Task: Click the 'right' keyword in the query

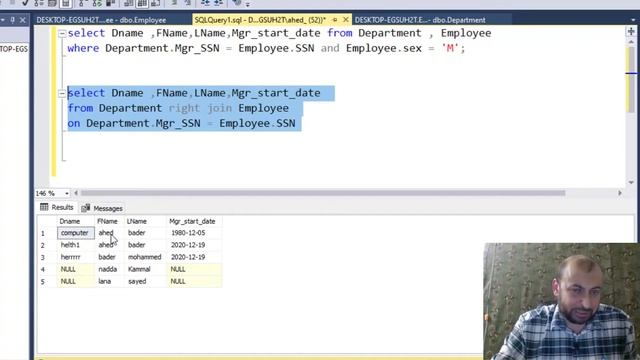Action: pos(184,108)
